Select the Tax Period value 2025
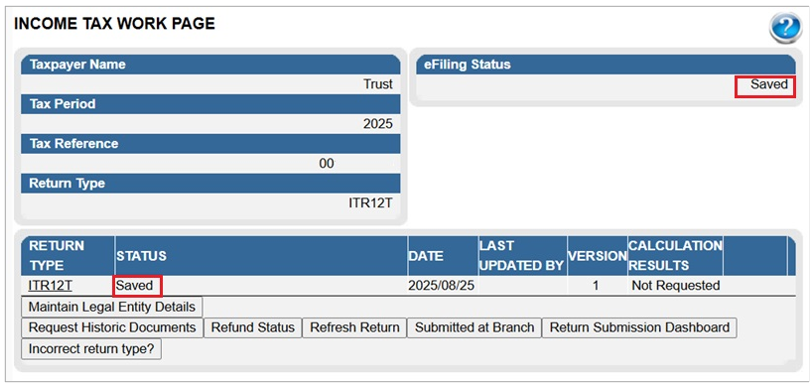The image size is (812, 385). click(x=378, y=124)
